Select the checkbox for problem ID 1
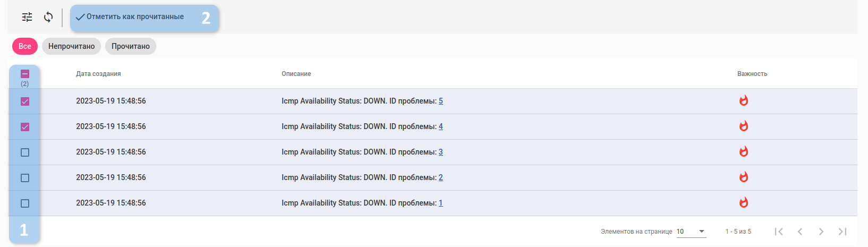 [x=25, y=203]
